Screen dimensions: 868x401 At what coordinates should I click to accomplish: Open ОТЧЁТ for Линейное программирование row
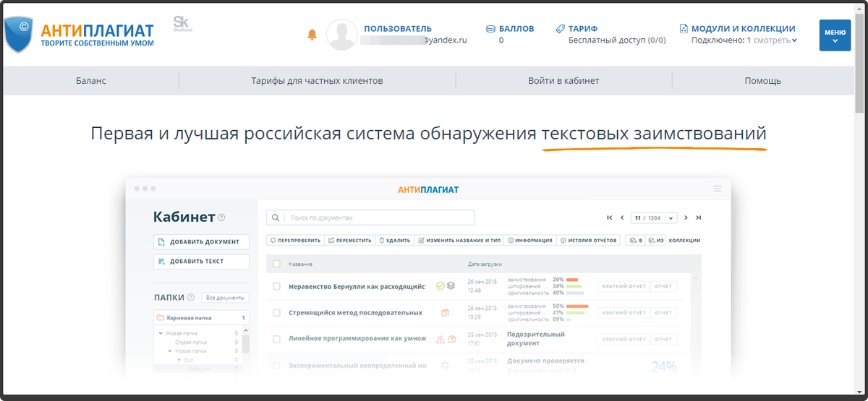(663, 339)
